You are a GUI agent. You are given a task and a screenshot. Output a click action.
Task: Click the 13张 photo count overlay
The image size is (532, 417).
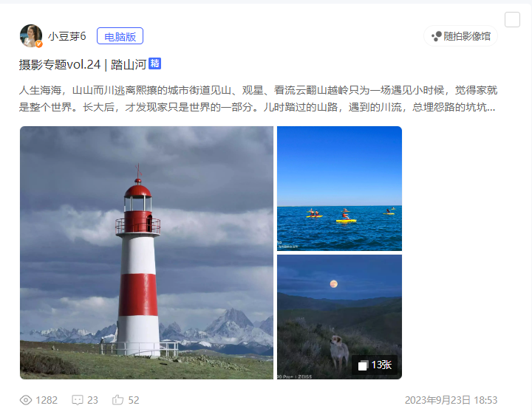coord(375,365)
